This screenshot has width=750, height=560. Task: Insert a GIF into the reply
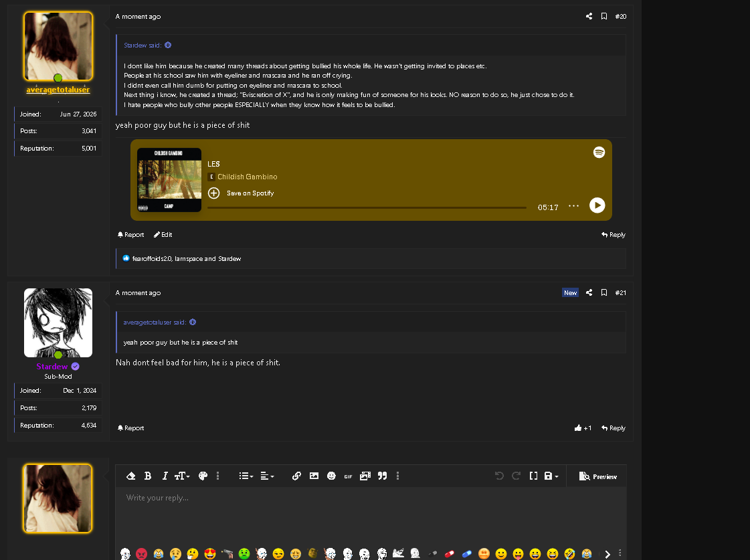(x=348, y=476)
